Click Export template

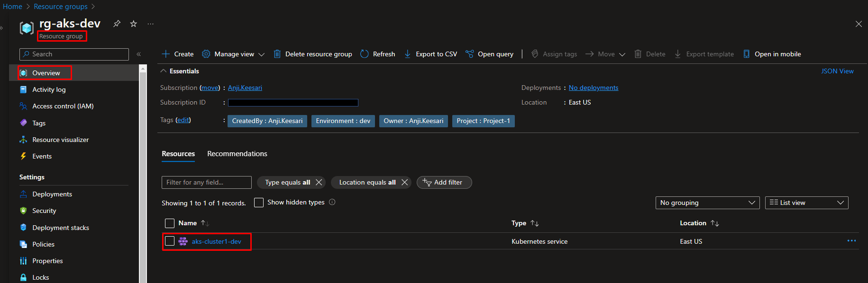coord(704,54)
